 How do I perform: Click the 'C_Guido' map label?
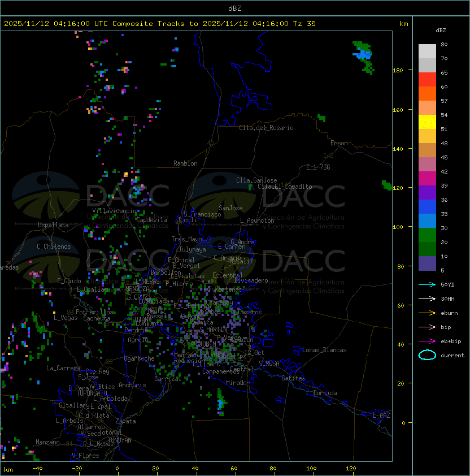click(69, 281)
